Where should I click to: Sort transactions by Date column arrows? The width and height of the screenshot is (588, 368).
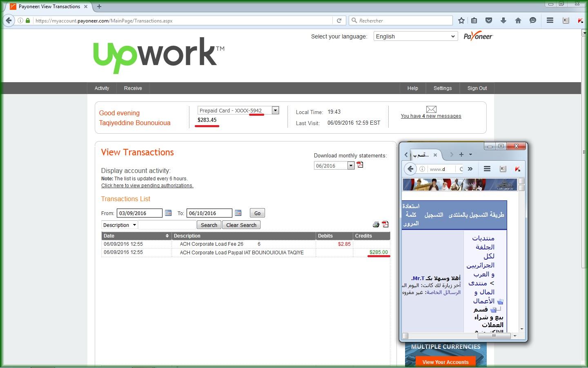[x=167, y=236]
